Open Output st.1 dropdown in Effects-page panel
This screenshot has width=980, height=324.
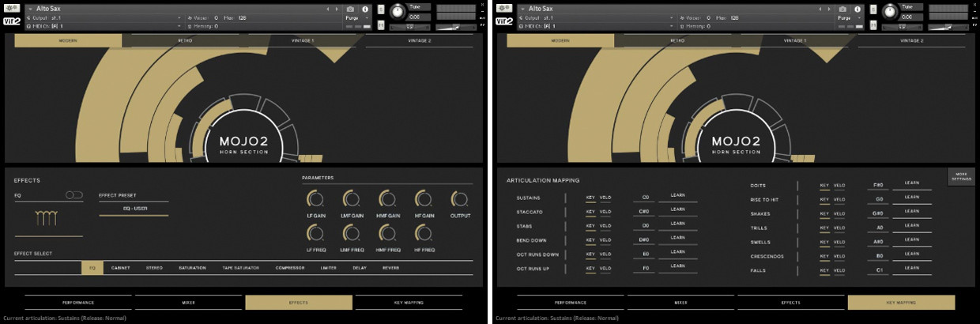coord(104,17)
